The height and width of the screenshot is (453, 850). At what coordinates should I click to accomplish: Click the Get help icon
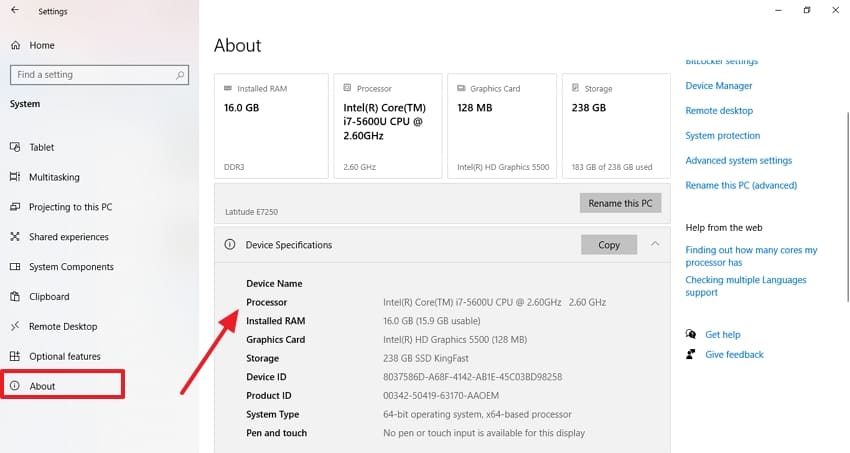coord(691,334)
